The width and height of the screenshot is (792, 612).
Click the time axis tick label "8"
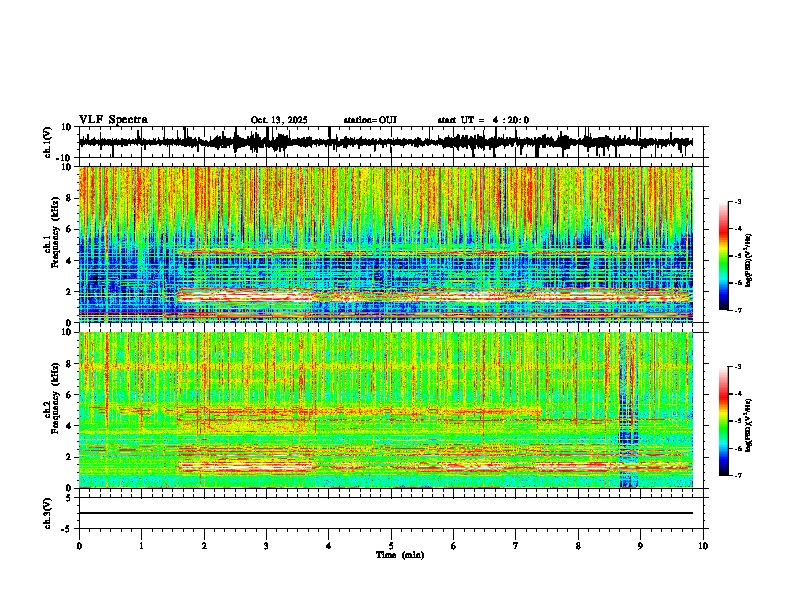(578, 546)
